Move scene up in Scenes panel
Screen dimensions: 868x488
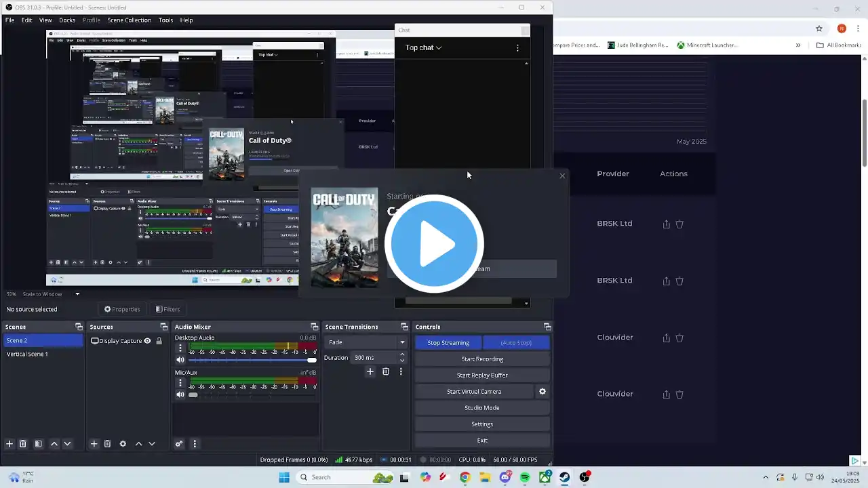[54, 444]
